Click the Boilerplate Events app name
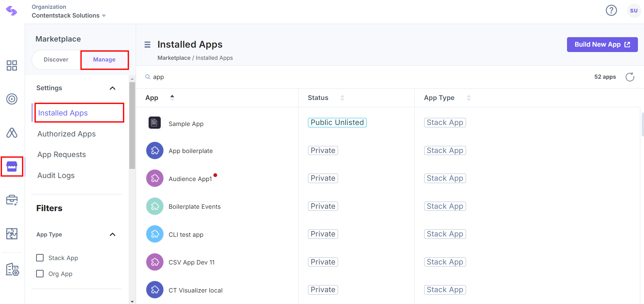Screen dimensions: 644x304 point(195,207)
